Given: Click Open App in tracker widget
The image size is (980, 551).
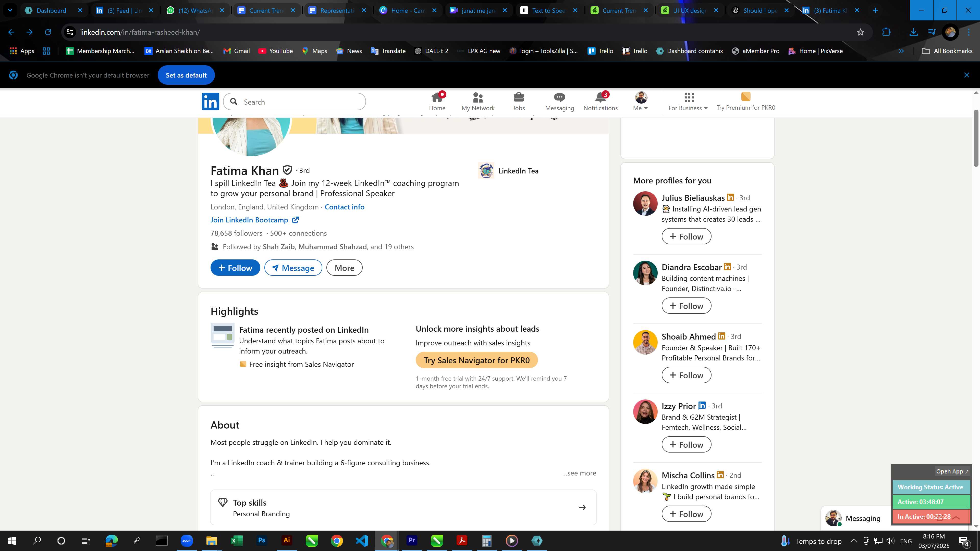Looking at the screenshot, I should (952, 471).
